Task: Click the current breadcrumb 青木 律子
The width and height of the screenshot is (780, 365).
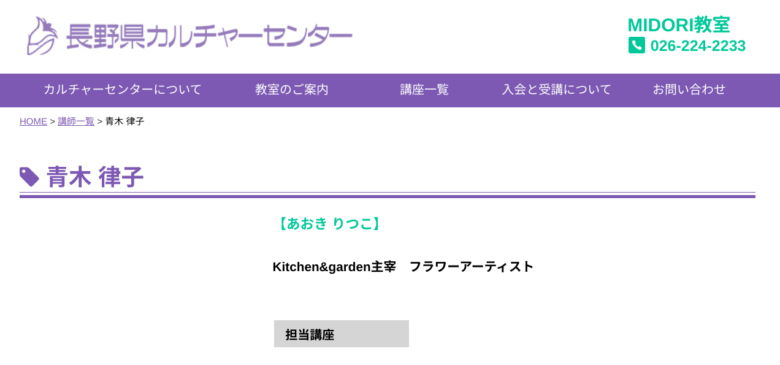Action: coord(125,122)
